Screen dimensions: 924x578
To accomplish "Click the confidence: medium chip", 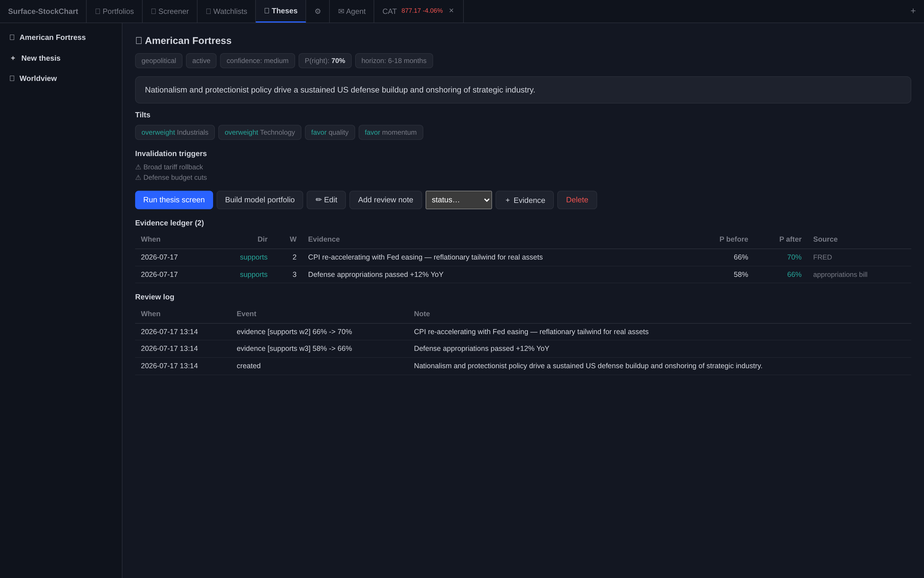I will pyautogui.click(x=257, y=61).
